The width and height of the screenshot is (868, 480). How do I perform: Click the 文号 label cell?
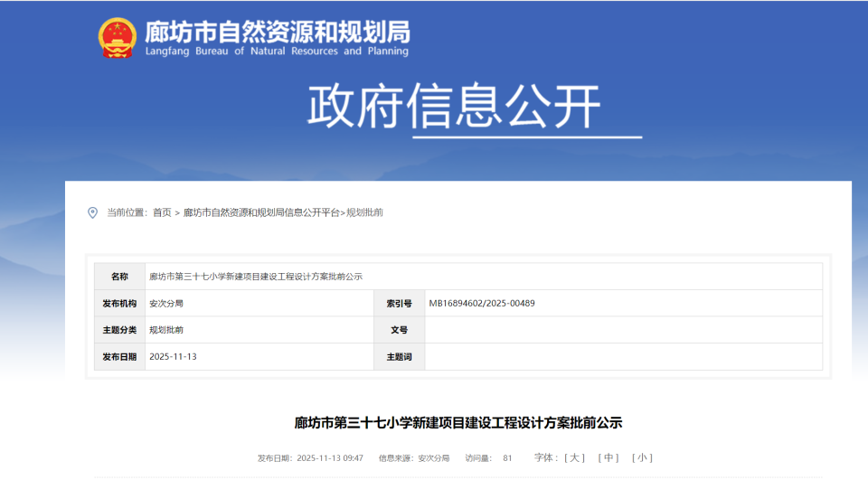click(x=399, y=330)
